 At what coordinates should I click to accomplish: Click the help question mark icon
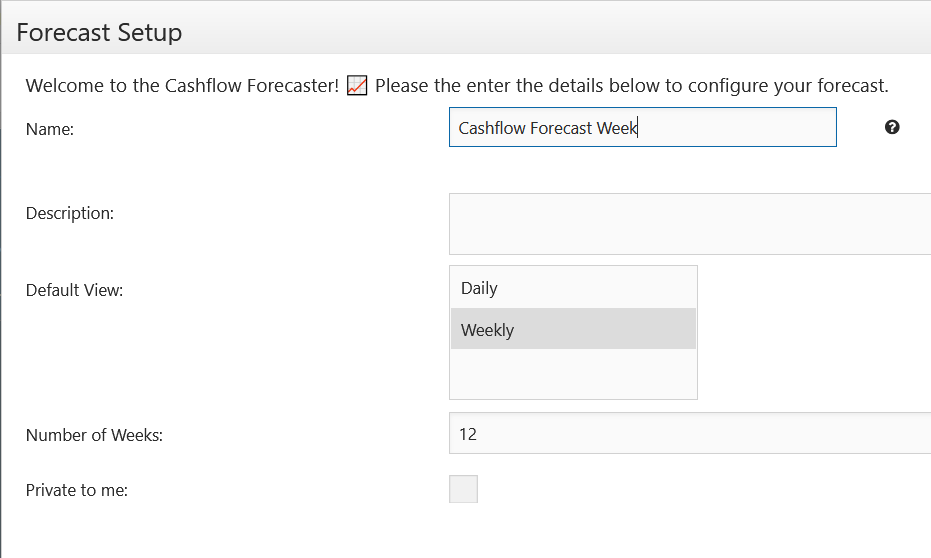(x=892, y=127)
